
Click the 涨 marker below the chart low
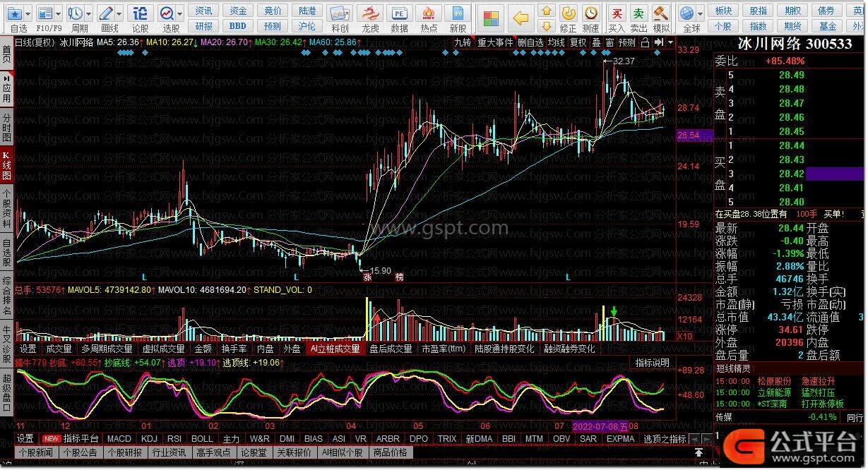(367, 277)
